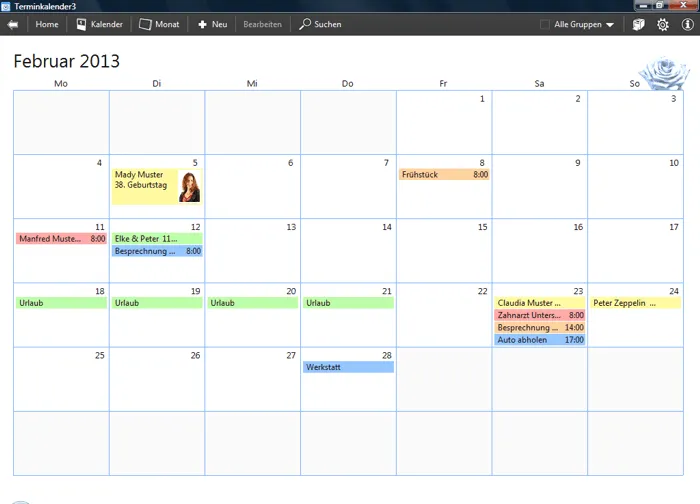This screenshot has height=504, width=700.
Task: Open Suchen search
Action: pos(320,24)
